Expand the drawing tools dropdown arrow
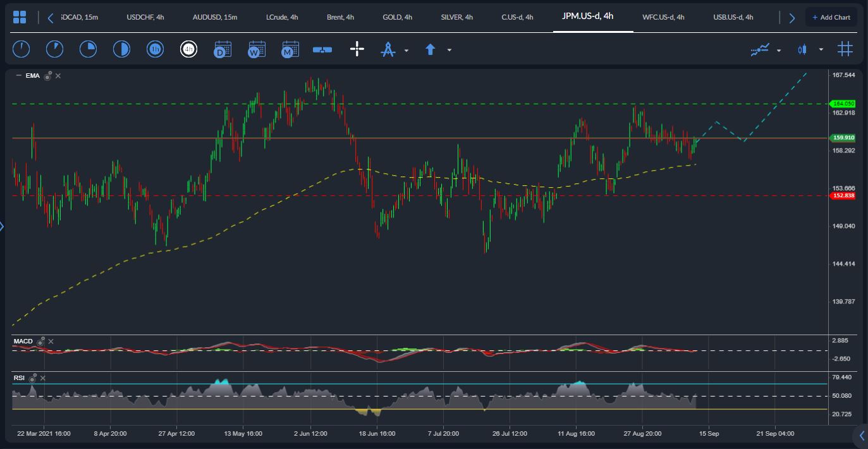 (x=406, y=50)
